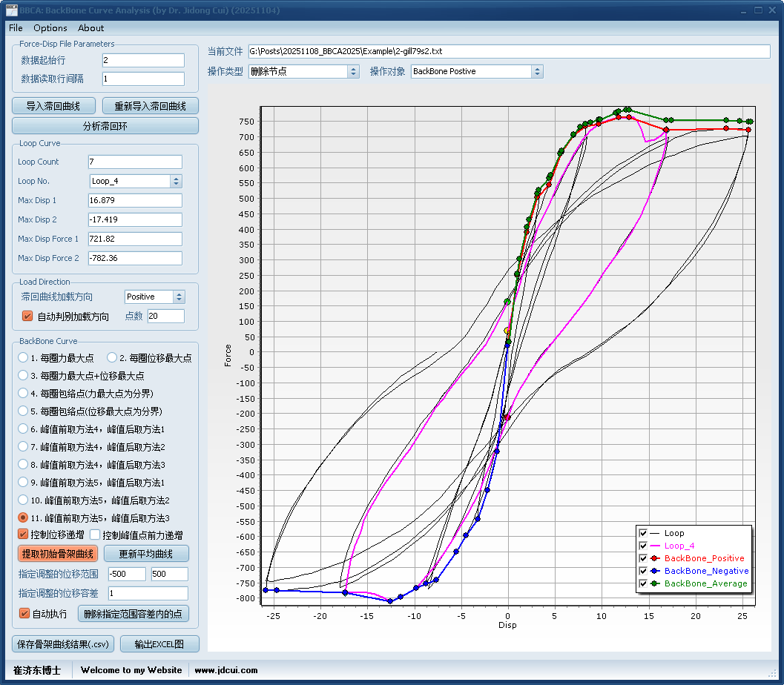The width and height of the screenshot is (784, 685).
Task: Hide the BackBone_Average curve via legend checkbox
Action: [x=643, y=583]
